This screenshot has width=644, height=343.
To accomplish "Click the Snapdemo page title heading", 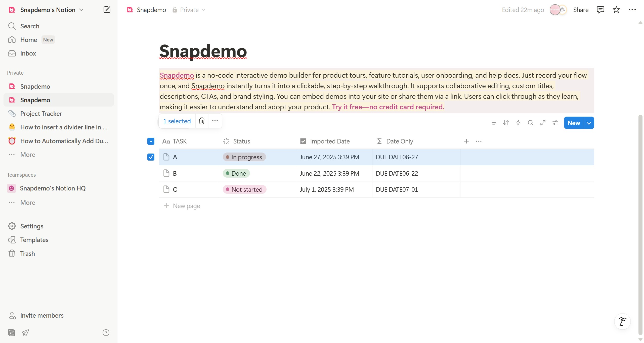I will click(x=203, y=51).
